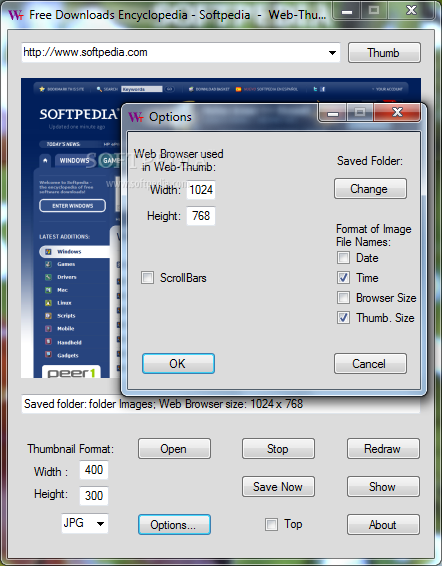Image resolution: width=442 pixels, height=566 pixels.
Task: Click the URL text http://www.softpedia.com
Action: 85,52
